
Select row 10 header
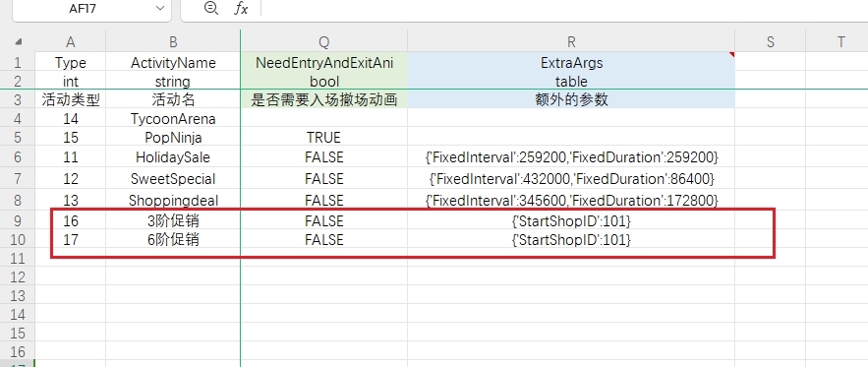point(18,239)
